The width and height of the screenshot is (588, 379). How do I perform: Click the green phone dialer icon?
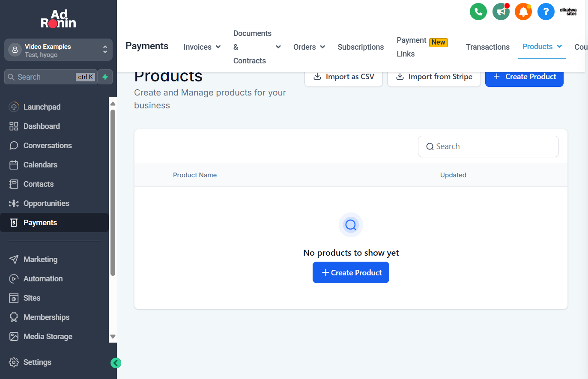[478, 12]
